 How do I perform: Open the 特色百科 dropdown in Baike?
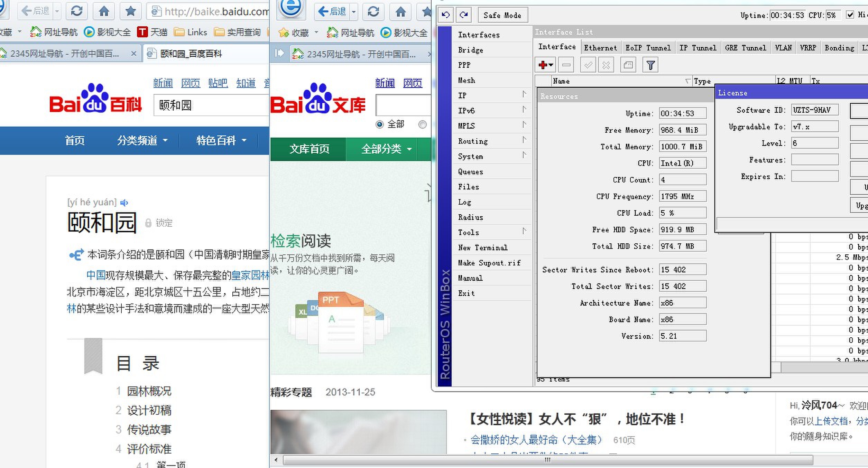point(221,141)
